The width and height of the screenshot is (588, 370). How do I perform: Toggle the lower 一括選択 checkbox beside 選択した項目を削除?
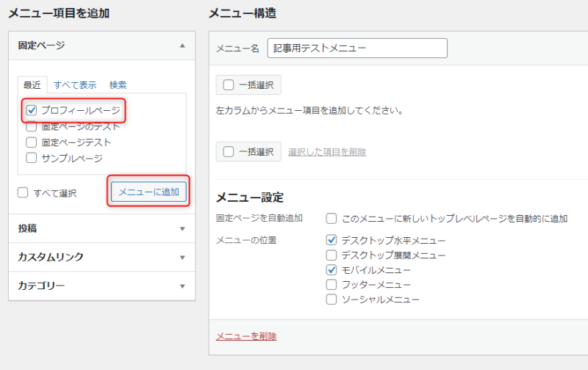pos(229,152)
